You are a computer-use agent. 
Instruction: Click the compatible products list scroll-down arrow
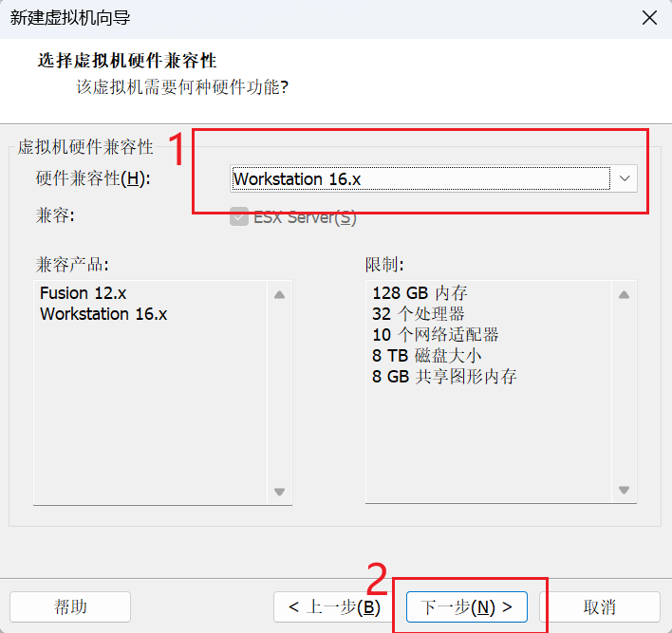pos(279,492)
